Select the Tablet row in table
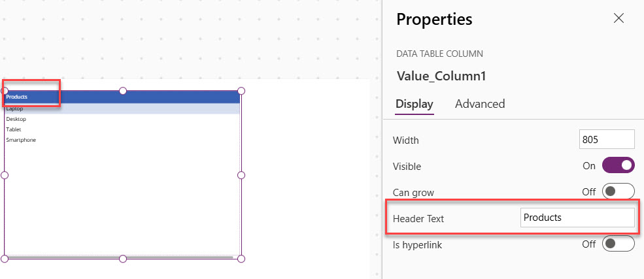The height and width of the screenshot is (279, 644). [x=14, y=129]
